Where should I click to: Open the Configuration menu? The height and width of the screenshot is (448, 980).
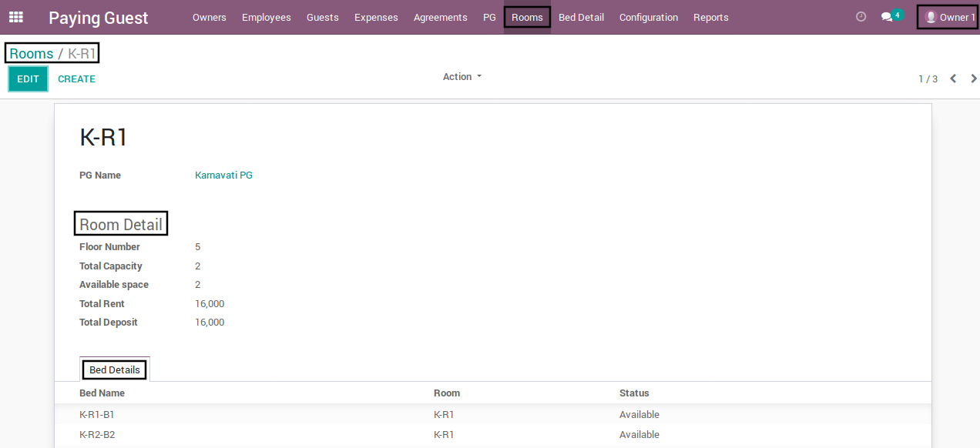(x=649, y=17)
